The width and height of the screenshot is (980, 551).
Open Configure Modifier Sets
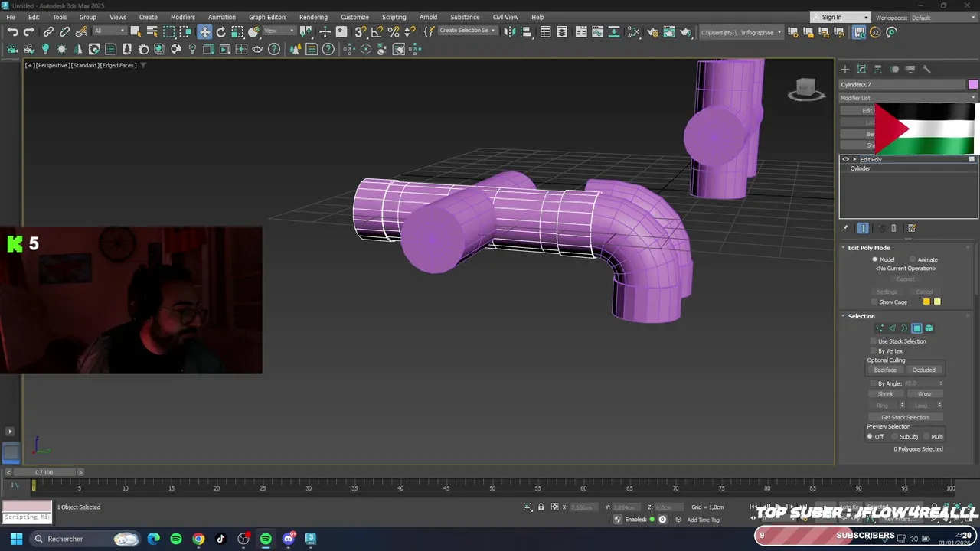912,228
